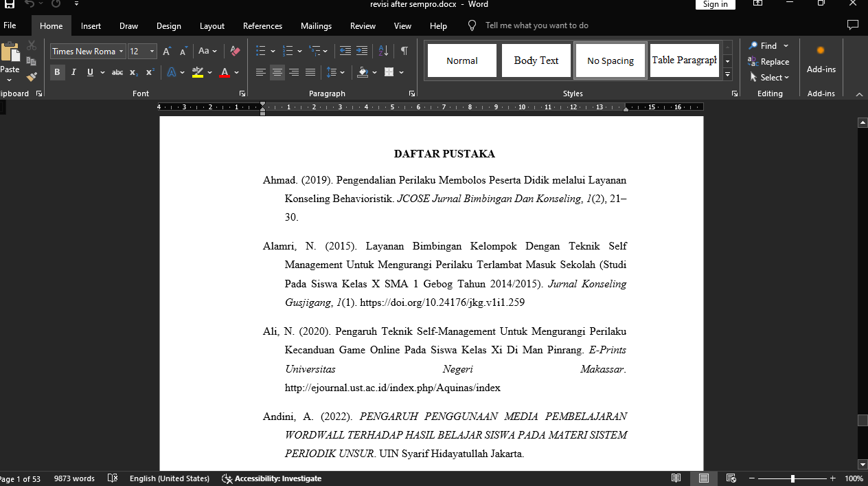The width and height of the screenshot is (868, 486).
Task: Increase the paragraph indent
Action: point(361,52)
